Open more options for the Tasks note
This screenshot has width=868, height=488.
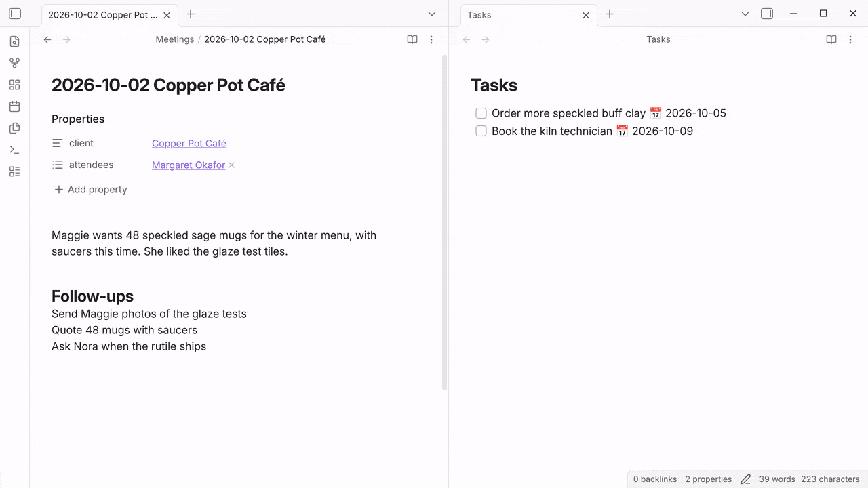[x=850, y=39]
